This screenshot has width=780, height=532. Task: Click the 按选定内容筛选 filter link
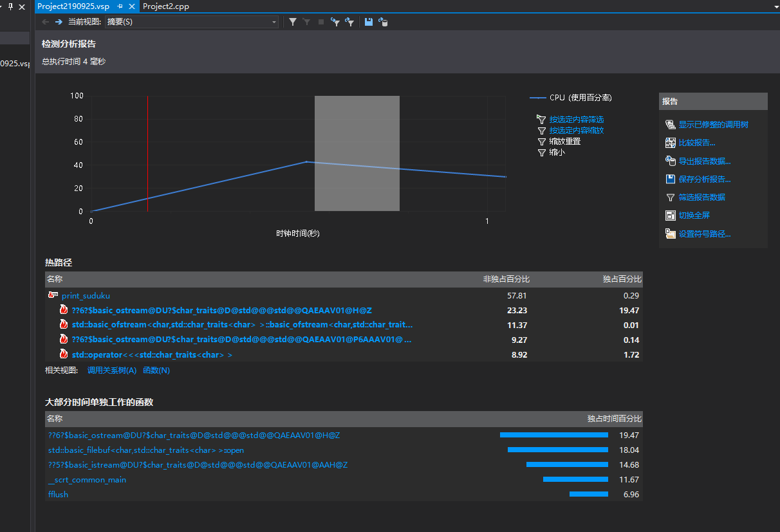[x=576, y=120]
